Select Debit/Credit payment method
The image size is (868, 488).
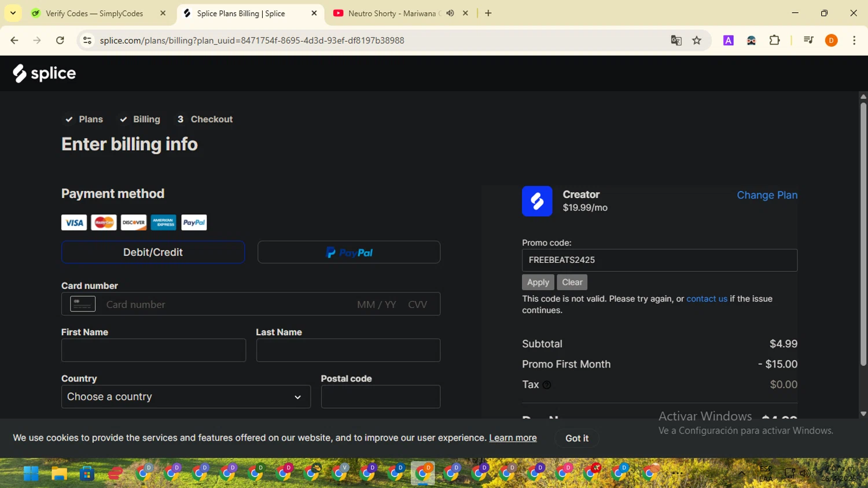coord(153,252)
